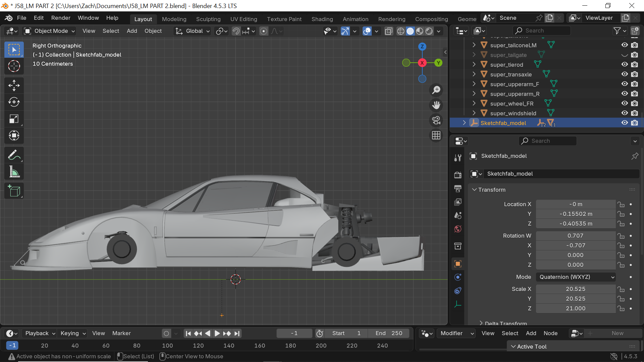Open the Shading workspace tab
The image size is (644, 362).
[322, 19]
